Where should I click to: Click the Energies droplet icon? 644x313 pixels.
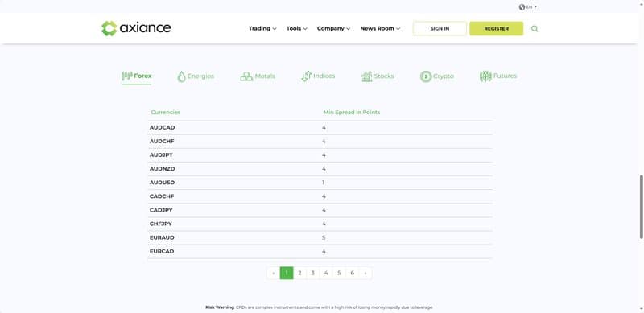(x=182, y=76)
